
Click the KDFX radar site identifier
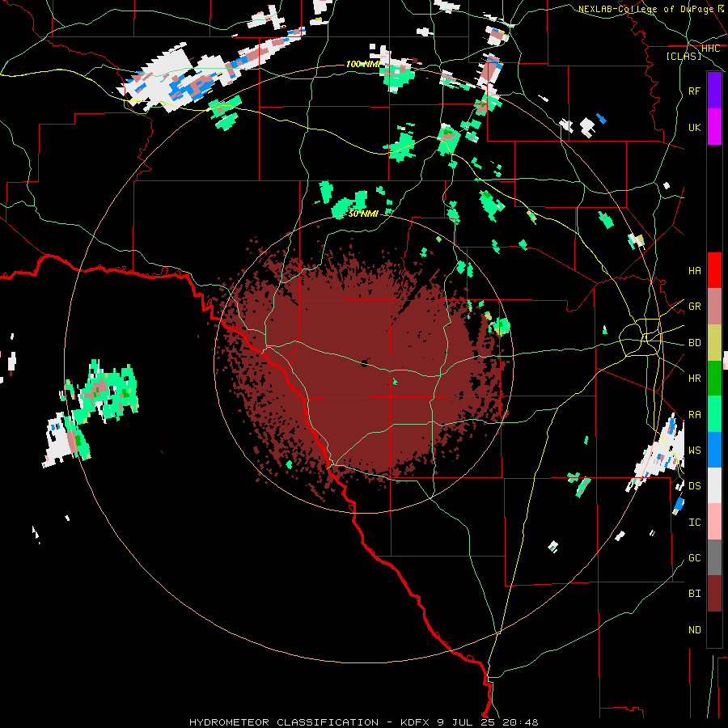coord(417,722)
